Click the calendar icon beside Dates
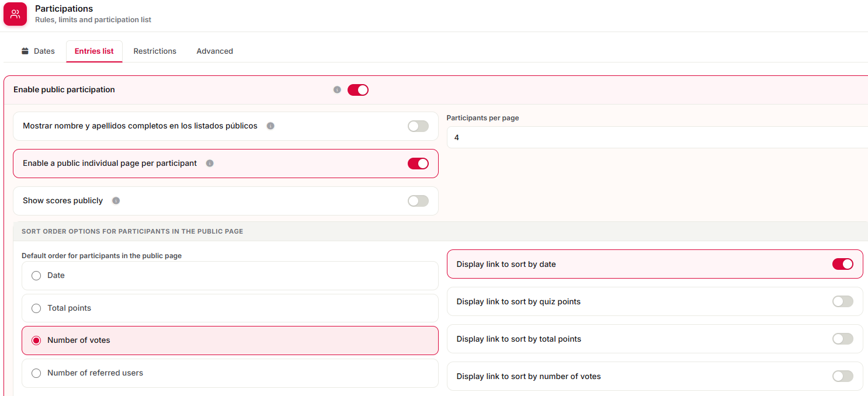 tap(25, 51)
